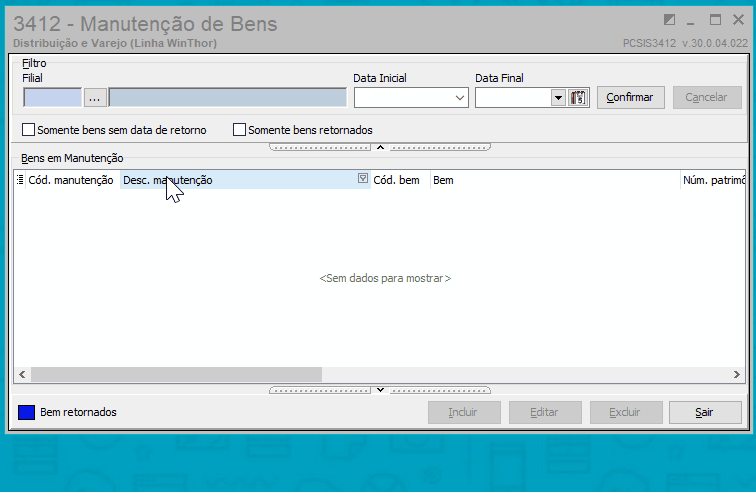Click the Bem retornados legend label
Viewport: 756px width, 492px height.
(79, 412)
